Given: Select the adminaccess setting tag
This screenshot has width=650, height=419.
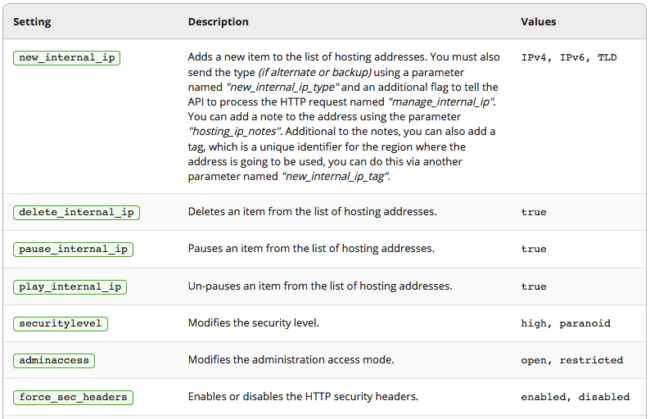Looking at the screenshot, I should (x=53, y=360).
